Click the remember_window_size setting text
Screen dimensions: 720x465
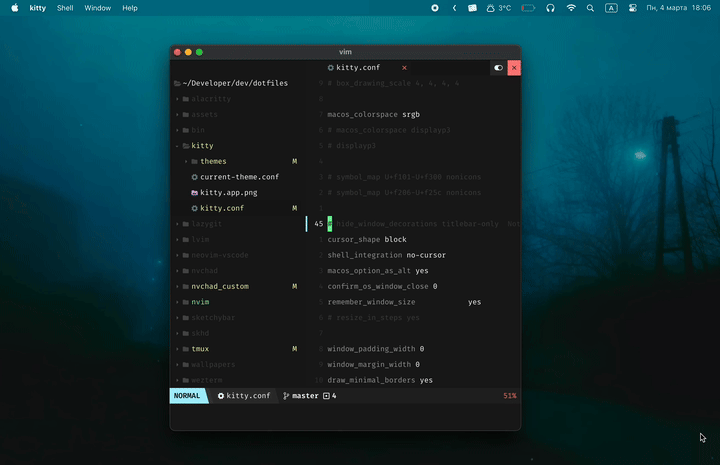(x=371, y=302)
